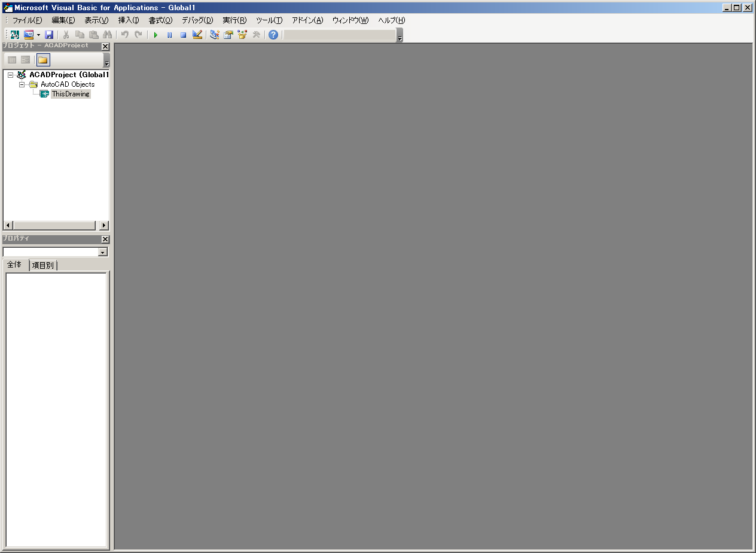Click the Copy icon in toolbar
Image resolution: width=756 pixels, height=553 pixels.
[80, 35]
